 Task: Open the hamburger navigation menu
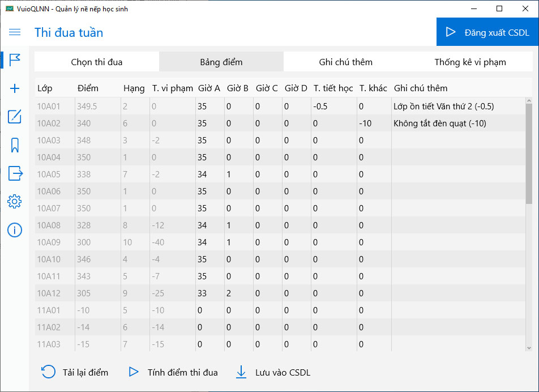(15, 32)
